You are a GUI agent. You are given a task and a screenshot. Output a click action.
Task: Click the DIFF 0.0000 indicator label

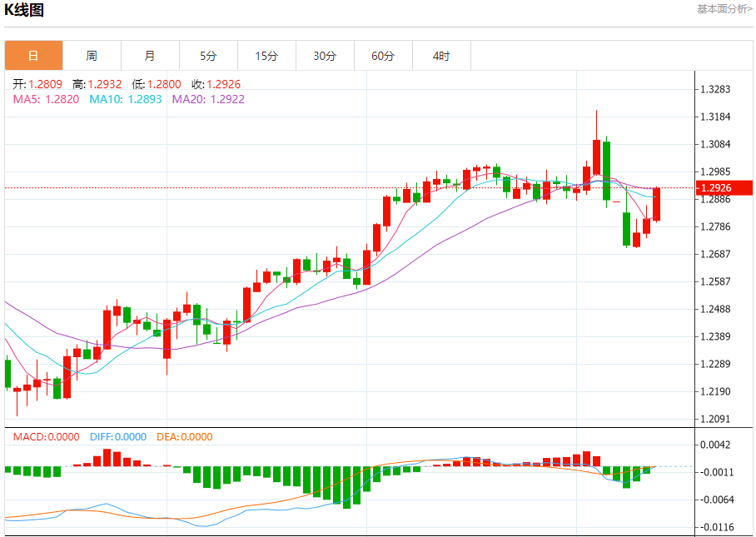coord(118,437)
